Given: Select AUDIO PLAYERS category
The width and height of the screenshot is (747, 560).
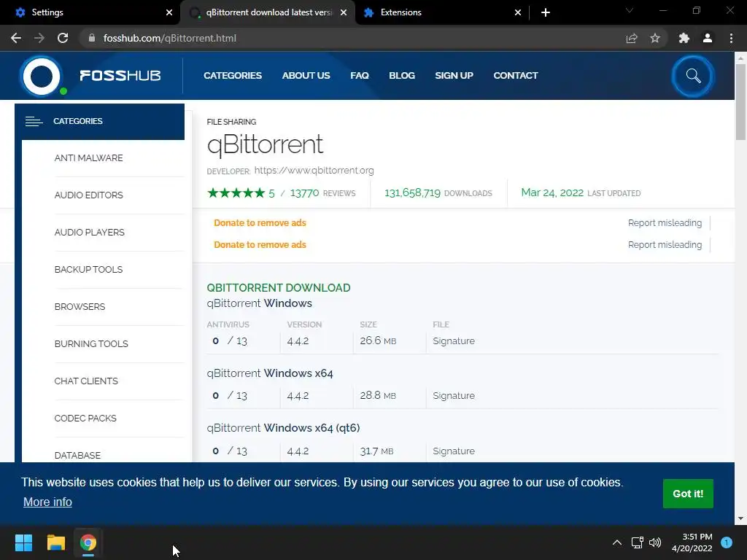Looking at the screenshot, I should click(x=90, y=233).
